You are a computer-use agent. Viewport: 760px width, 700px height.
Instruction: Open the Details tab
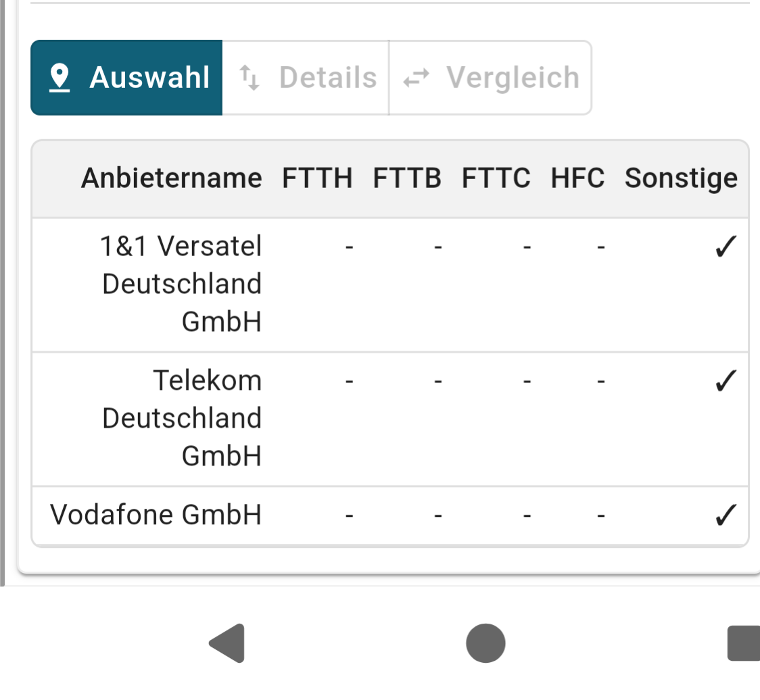(x=306, y=78)
